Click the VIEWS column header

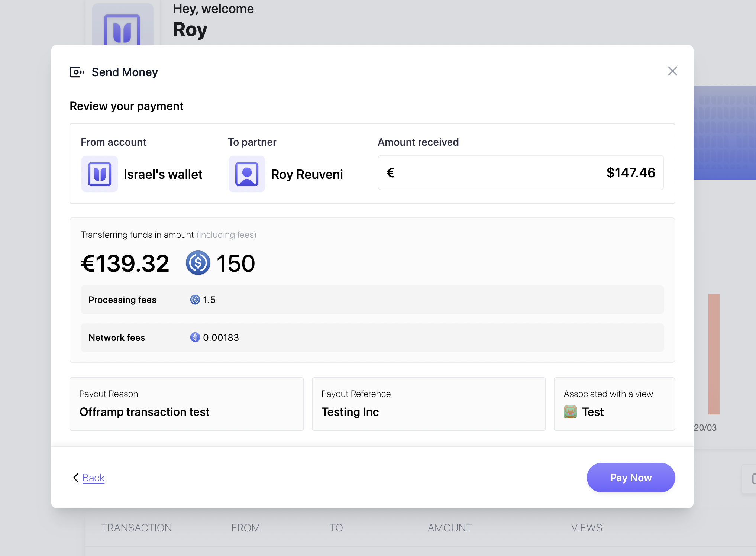click(x=587, y=528)
